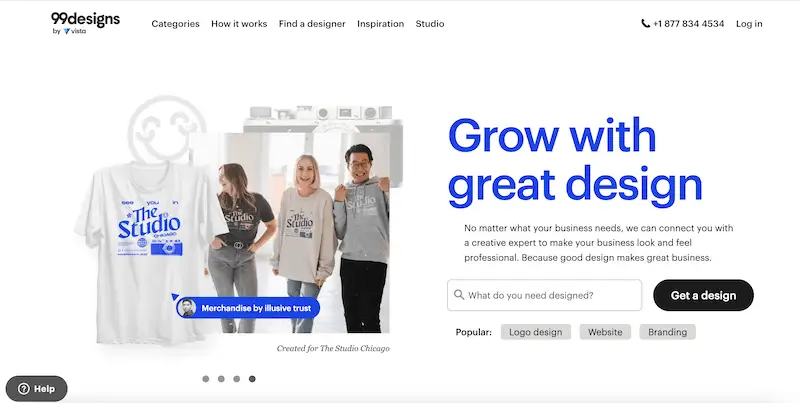Open the Categories menu
This screenshot has height=403, width=800.
[175, 24]
